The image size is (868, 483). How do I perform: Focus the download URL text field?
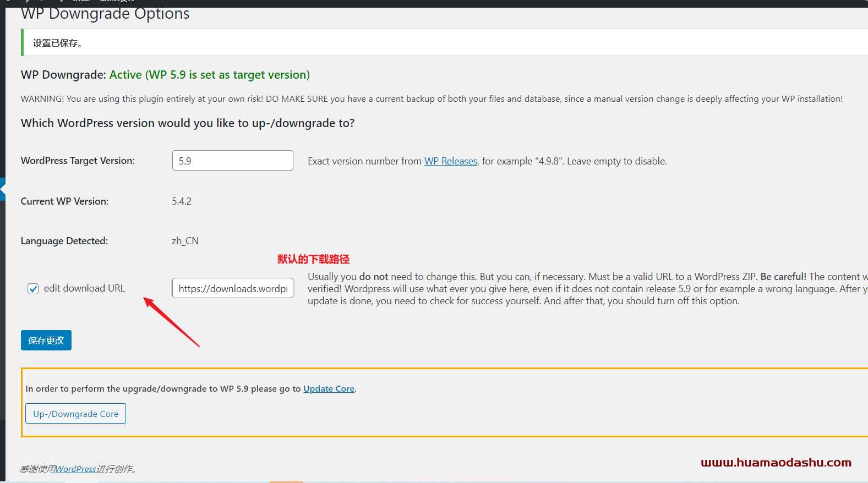point(233,288)
